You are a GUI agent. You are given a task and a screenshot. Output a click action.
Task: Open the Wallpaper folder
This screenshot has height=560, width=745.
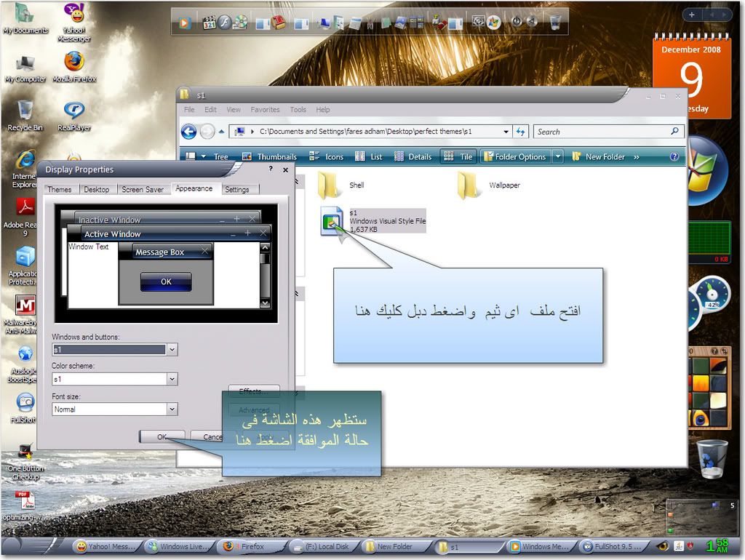tap(469, 186)
